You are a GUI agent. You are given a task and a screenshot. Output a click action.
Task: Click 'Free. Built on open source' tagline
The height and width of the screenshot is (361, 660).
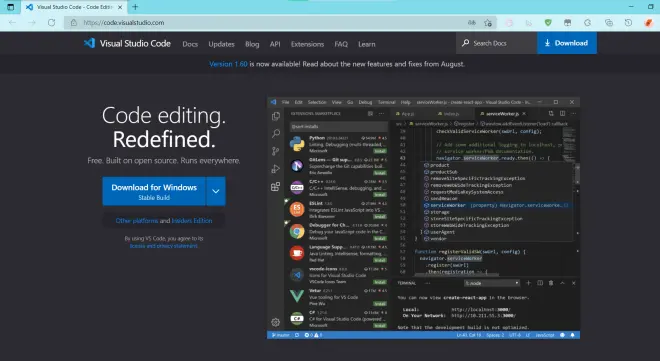(164, 161)
